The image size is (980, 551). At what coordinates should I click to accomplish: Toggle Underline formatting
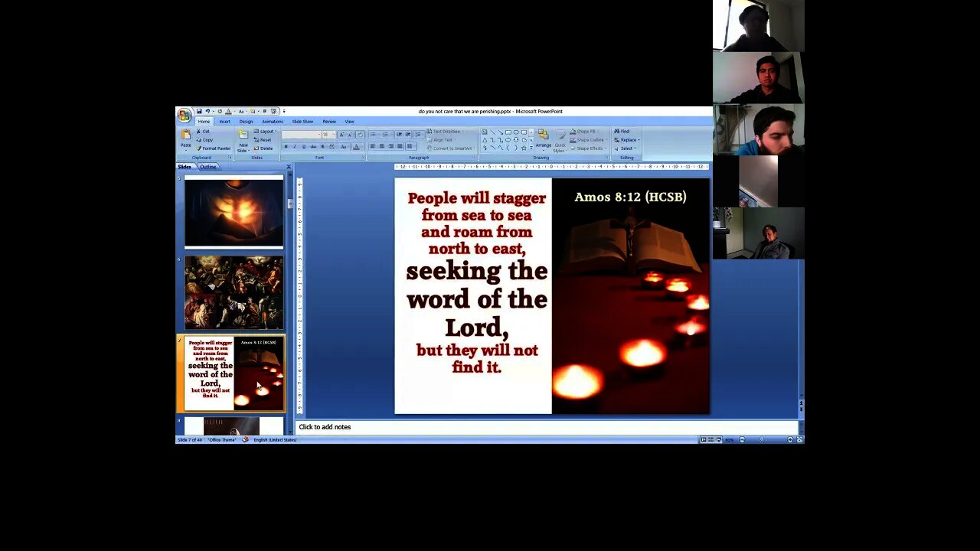[x=304, y=147]
